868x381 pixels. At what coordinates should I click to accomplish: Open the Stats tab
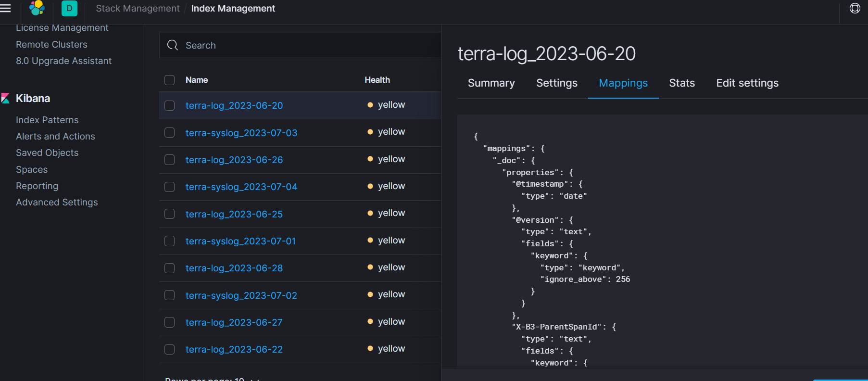tap(681, 83)
